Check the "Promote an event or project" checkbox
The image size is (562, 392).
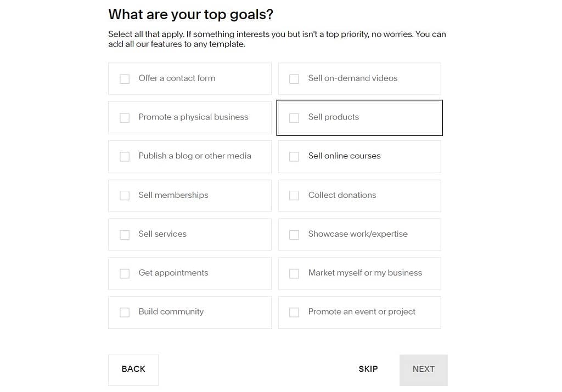click(x=294, y=313)
